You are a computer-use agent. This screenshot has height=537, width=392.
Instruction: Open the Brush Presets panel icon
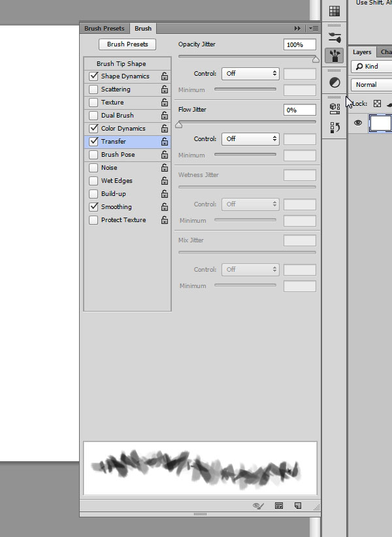334,37
